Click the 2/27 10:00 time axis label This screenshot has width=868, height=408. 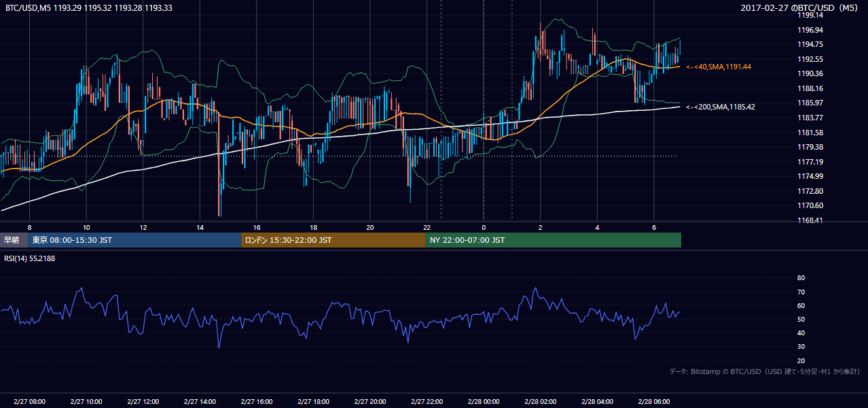tap(86, 402)
